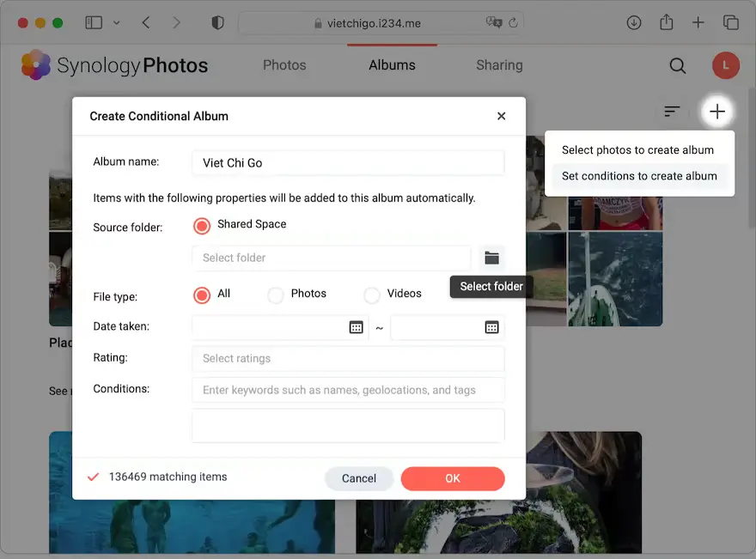This screenshot has height=559, width=756.
Task: Open the Select folder dropdown field
Action: tap(332, 258)
